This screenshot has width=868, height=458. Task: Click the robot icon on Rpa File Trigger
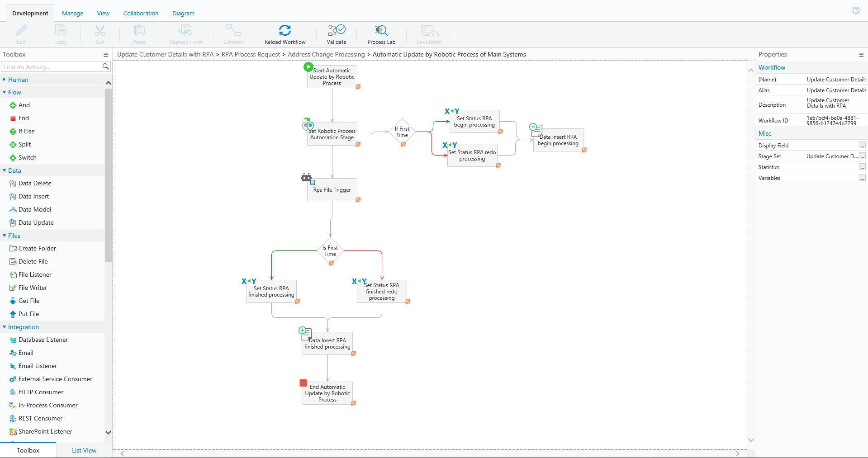click(307, 177)
